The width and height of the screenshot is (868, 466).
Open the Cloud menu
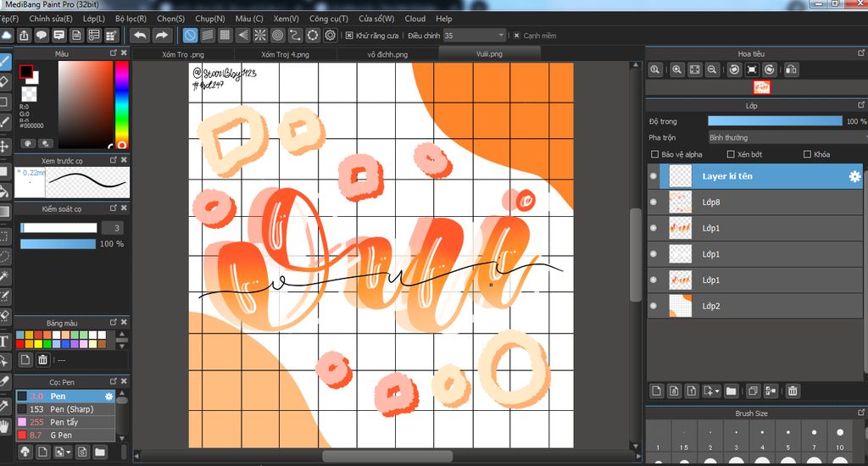(415, 19)
